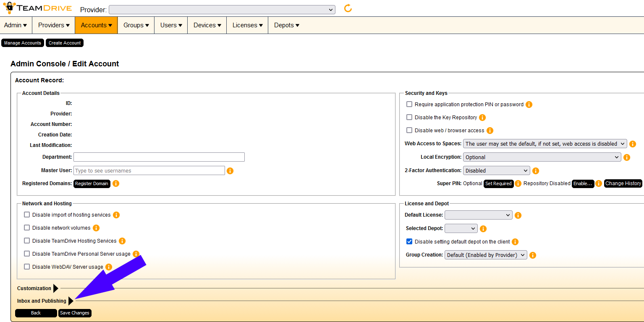Click Manage Accounts button
The image size is (644, 322).
23,43
